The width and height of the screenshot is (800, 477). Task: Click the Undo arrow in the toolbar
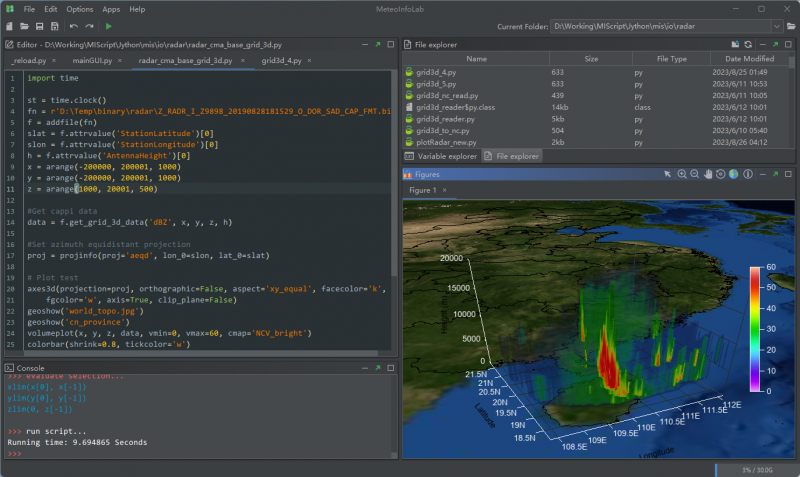pos(74,25)
